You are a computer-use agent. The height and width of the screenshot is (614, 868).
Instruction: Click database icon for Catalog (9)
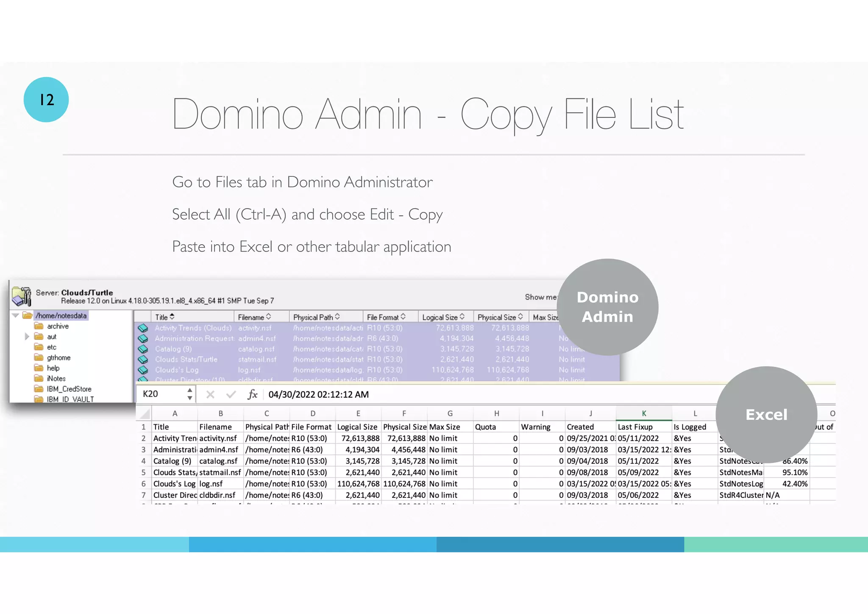coord(143,349)
